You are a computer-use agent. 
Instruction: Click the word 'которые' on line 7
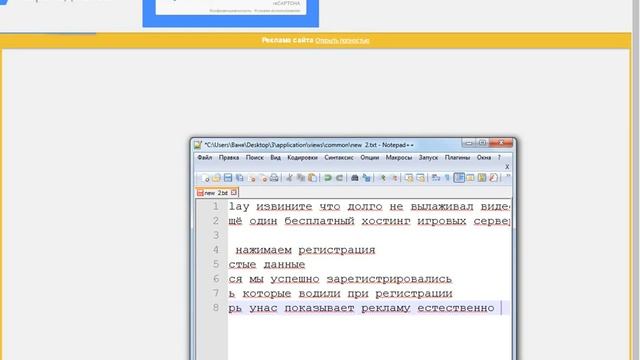pyautogui.click(x=267, y=293)
